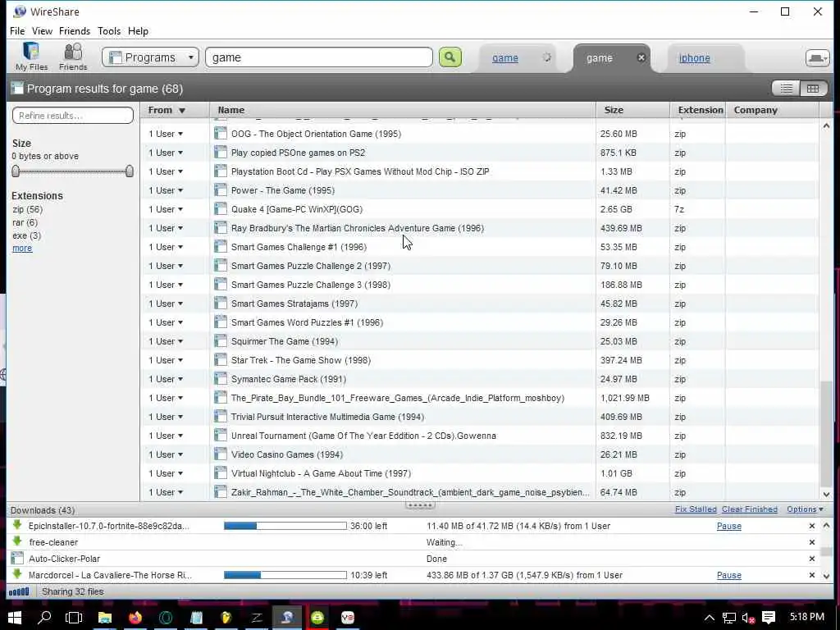Click the minimum size slider handle
This screenshot has height=630, width=840.
[x=16, y=171]
